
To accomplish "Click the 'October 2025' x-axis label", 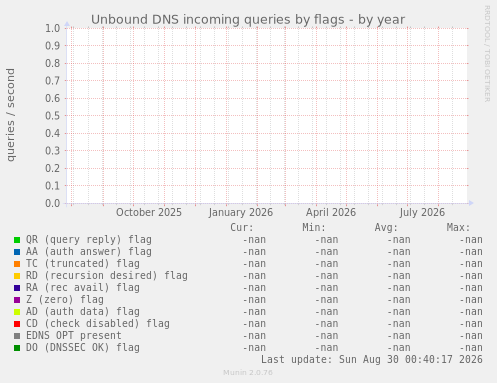I will coord(149,212).
